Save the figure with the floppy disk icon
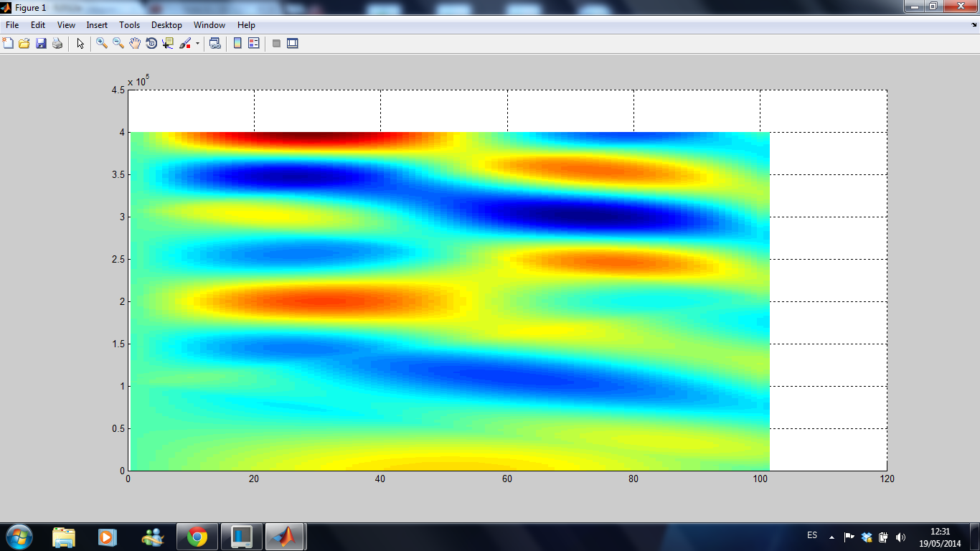 point(41,44)
